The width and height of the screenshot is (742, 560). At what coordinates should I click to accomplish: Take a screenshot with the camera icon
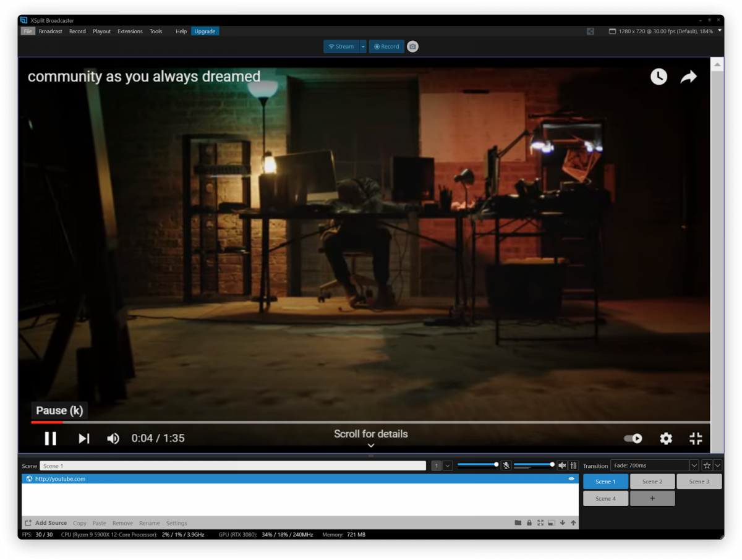pos(412,46)
